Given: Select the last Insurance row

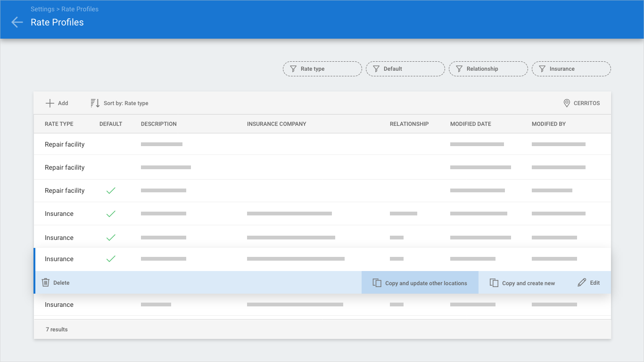Looking at the screenshot, I should pos(59,304).
